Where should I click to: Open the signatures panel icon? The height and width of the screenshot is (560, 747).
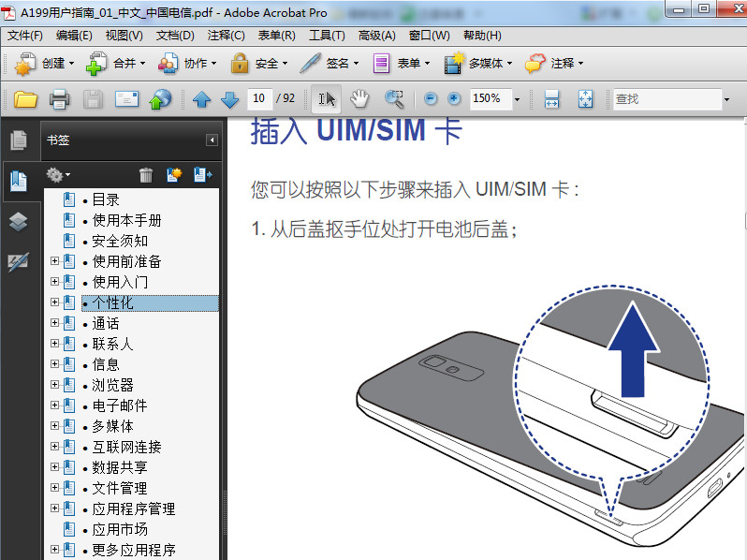tap(19, 261)
